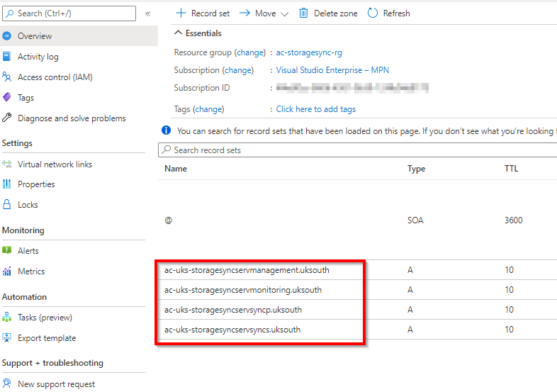557x392 pixels.
Task: Click the Virtual network links icon
Action: tap(7, 164)
